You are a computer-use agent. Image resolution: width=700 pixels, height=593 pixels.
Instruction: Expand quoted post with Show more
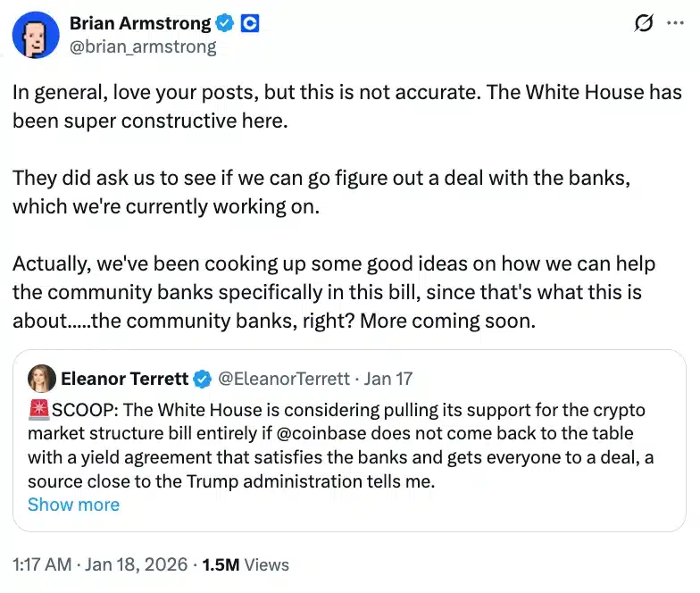(x=73, y=505)
